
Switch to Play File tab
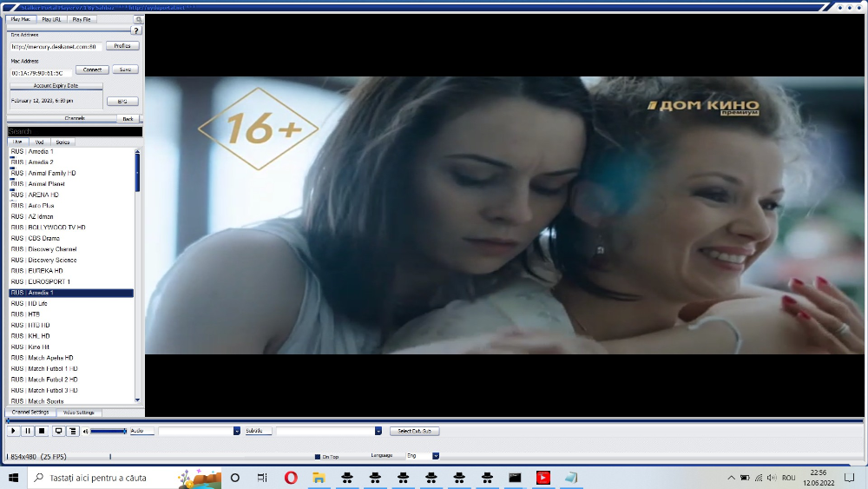(82, 19)
